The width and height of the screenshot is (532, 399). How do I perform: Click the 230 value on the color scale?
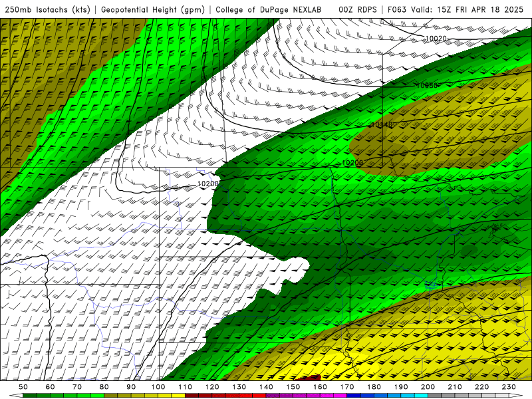tap(509, 387)
